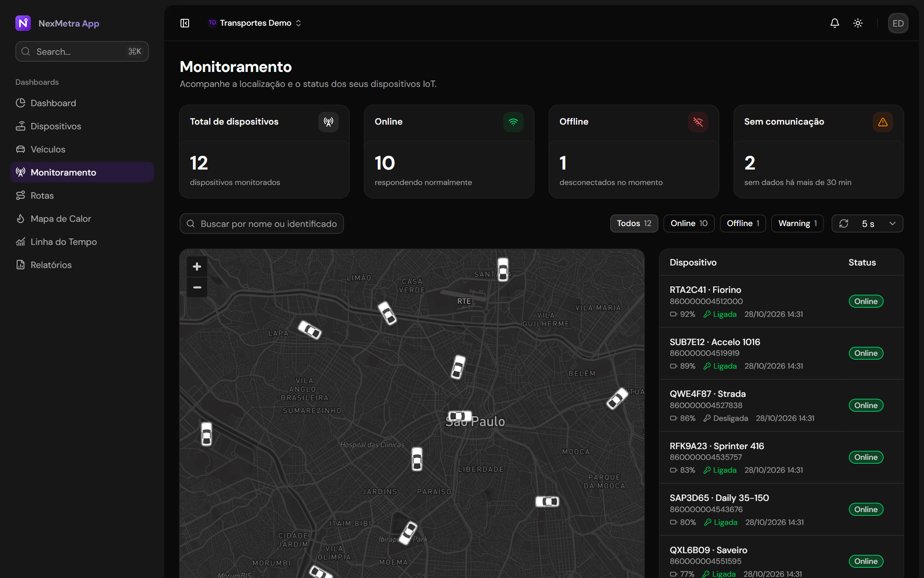The image size is (924, 578).
Task: Focus the Buscar por nome search box
Action: point(262,223)
